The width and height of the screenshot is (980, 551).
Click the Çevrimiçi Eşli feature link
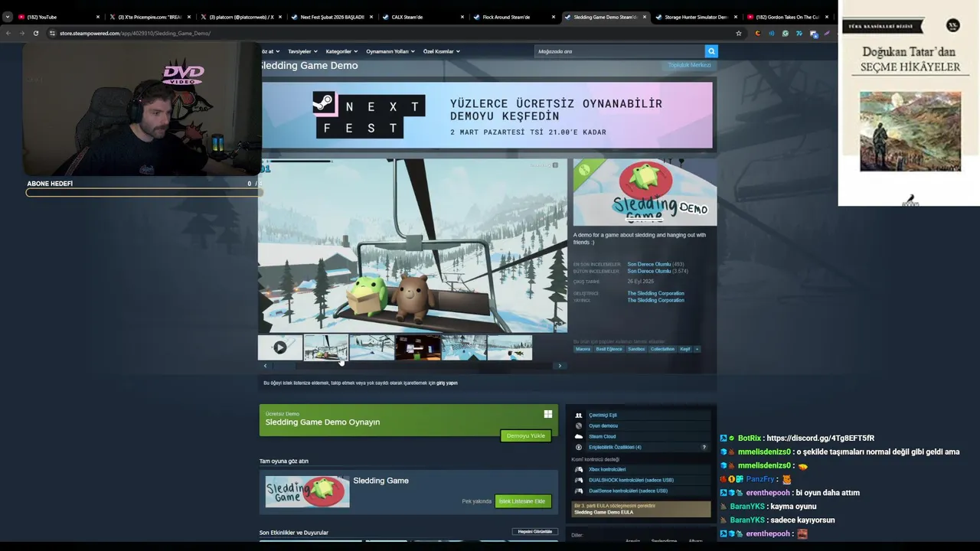tap(603, 415)
